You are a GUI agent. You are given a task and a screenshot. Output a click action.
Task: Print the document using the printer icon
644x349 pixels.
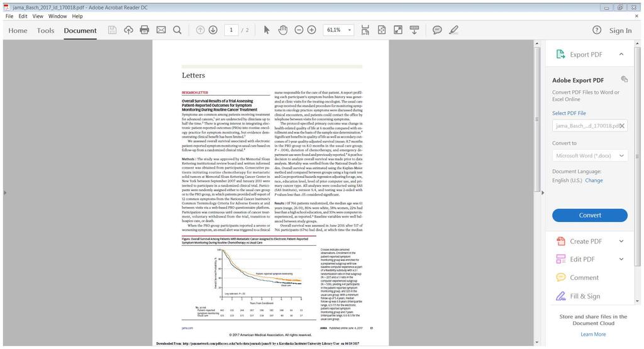click(x=145, y=30)
